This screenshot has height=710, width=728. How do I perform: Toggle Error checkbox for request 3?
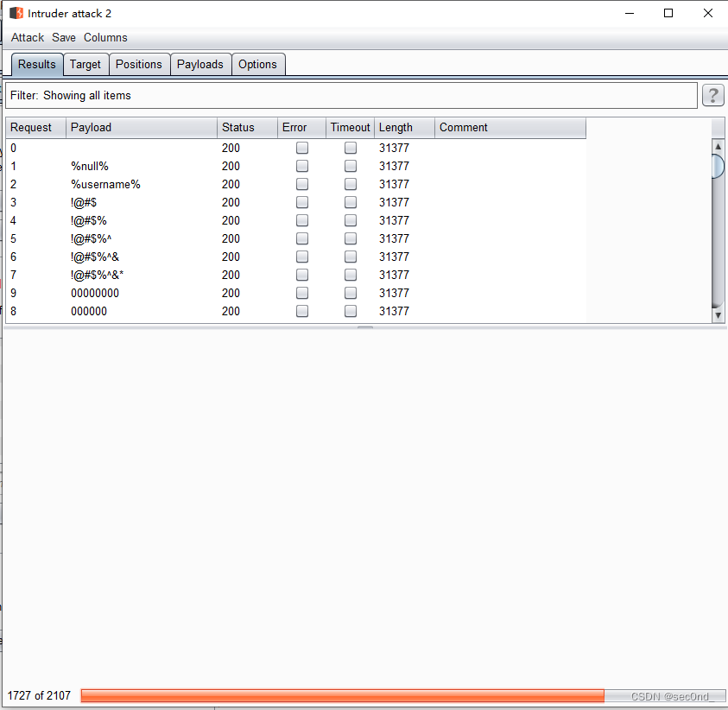point(302,202)
